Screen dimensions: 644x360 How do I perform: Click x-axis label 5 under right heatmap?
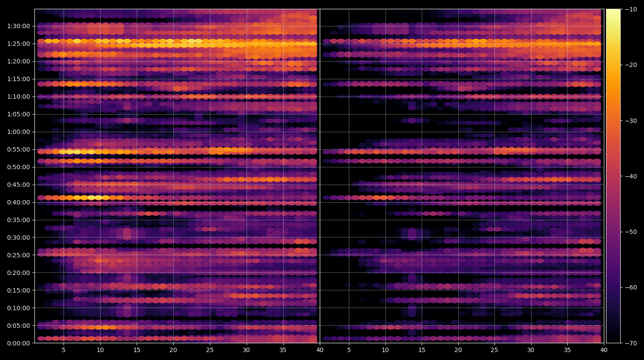(x=349, y=350)
